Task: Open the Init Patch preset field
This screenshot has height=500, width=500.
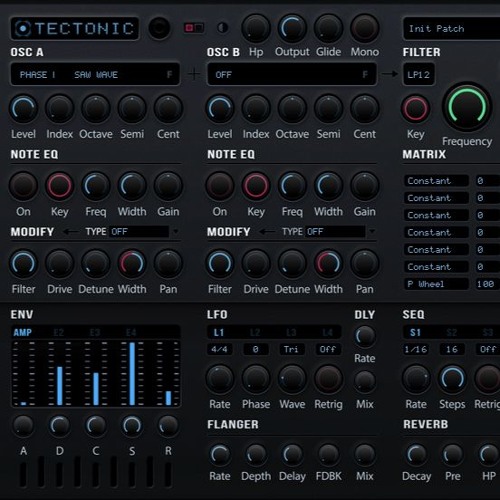Action: [451, 29]
